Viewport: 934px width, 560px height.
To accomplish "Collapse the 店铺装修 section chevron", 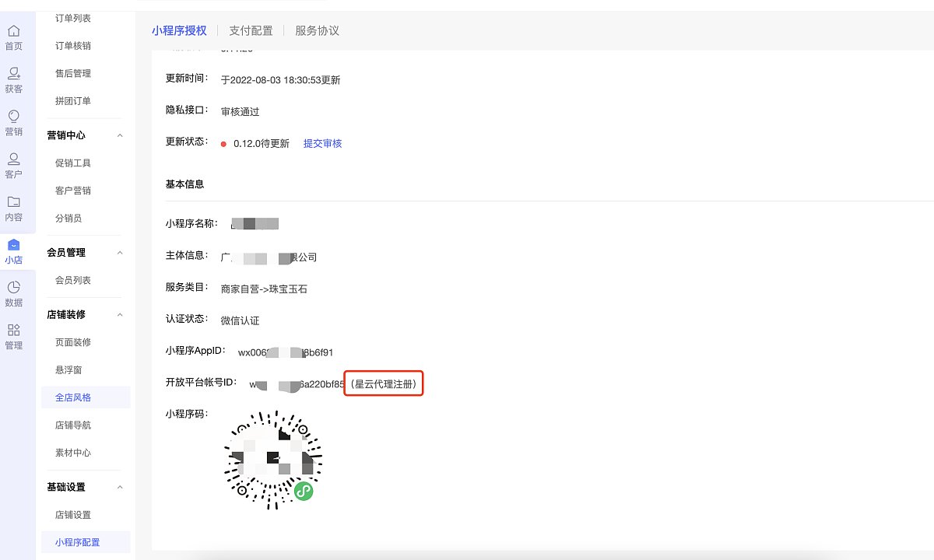I will click(120, 315).
